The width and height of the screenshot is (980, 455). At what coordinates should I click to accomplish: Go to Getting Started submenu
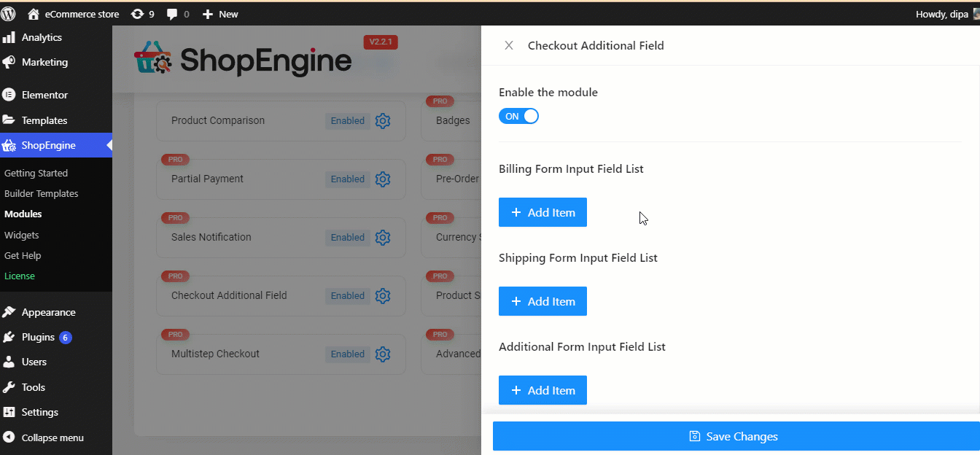pos(36,173)
